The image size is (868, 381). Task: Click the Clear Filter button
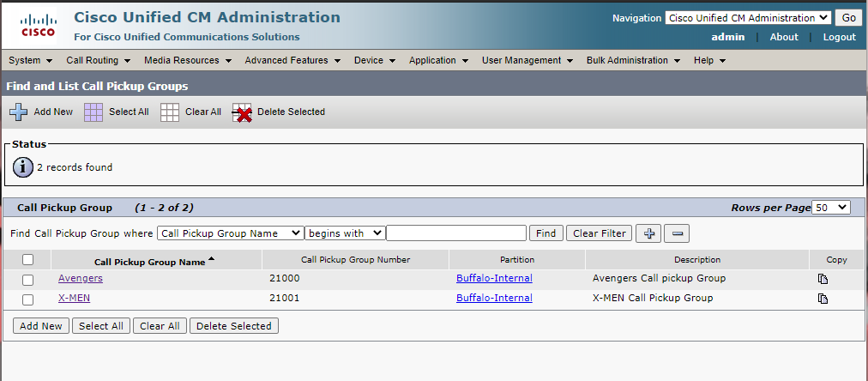click(x=599, y=233)
